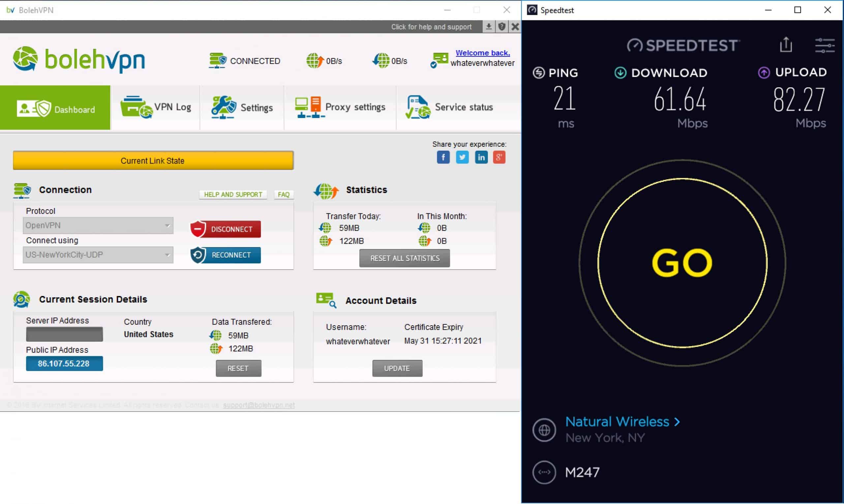Click the upload speed globe icon in header

click(x=315, y=60)
